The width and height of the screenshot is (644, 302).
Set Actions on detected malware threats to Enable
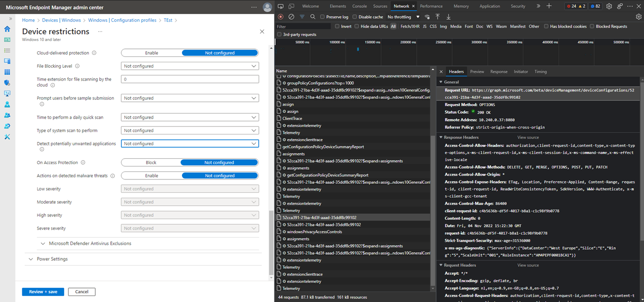(x=152, y=175)
